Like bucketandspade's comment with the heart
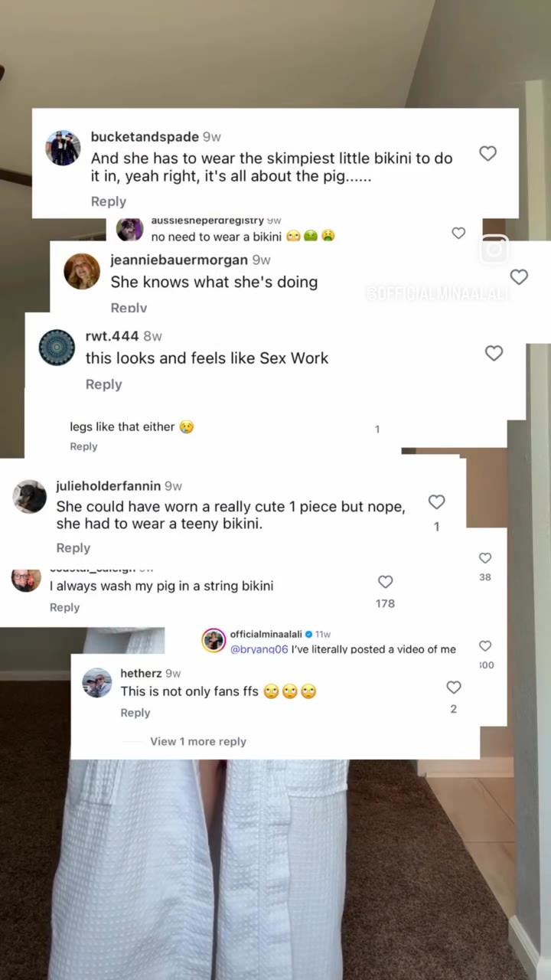The width and height of the screenshot is (551, 980). pos(487,153)
